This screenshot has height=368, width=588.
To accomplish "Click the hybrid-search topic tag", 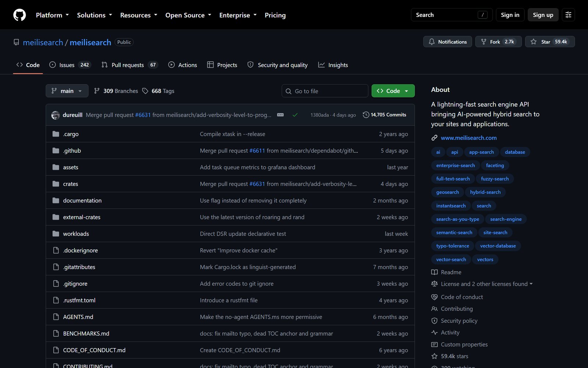I will point(485,192).
